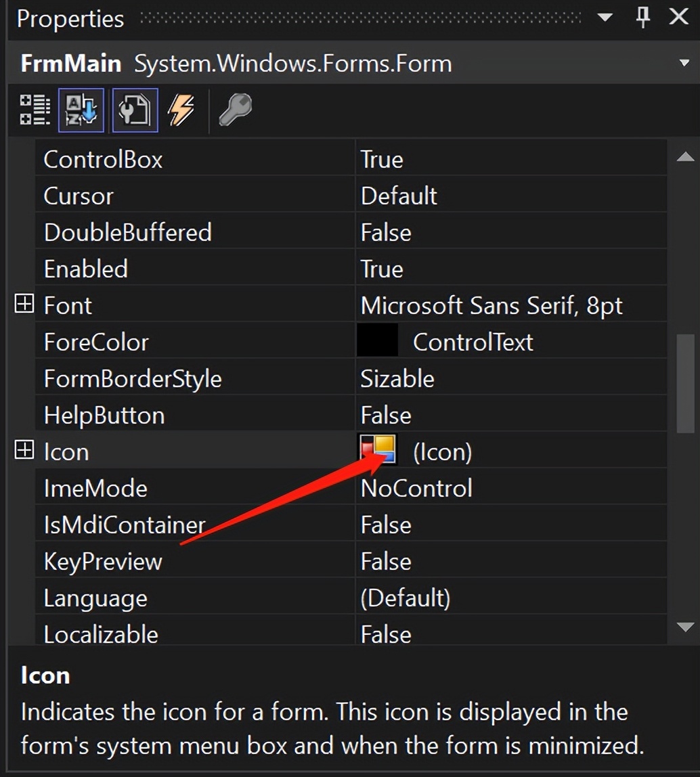Screen dimensions: 700x777
Task: Click the Icon property image thumbnail
Action: click(378, 451)
